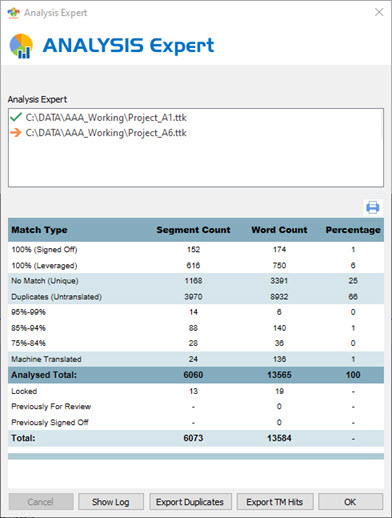Select the Previously Signed Off row label

[x=50, y=422]
